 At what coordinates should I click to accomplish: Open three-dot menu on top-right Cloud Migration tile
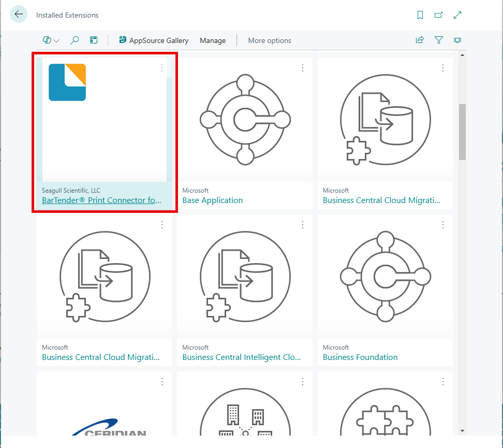443,68
